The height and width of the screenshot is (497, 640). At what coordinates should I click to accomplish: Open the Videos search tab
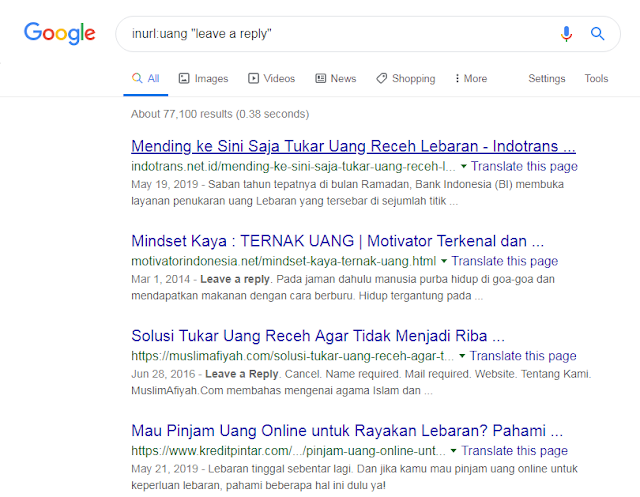(x=271, y=78)
